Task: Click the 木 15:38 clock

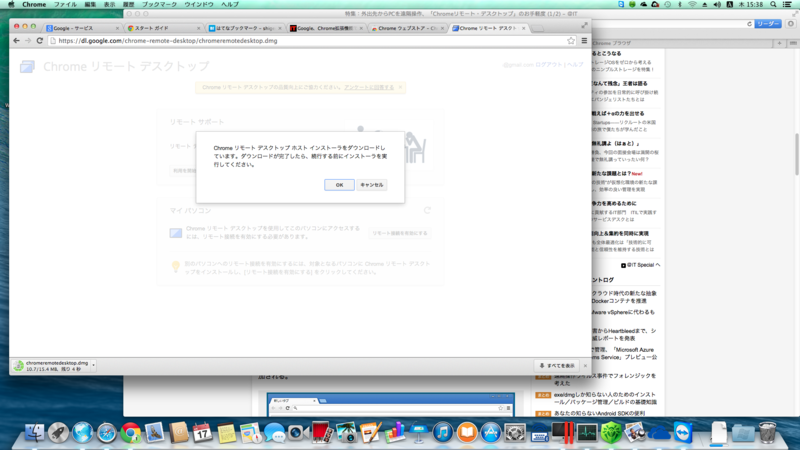Action: click(x=751, y=4)
